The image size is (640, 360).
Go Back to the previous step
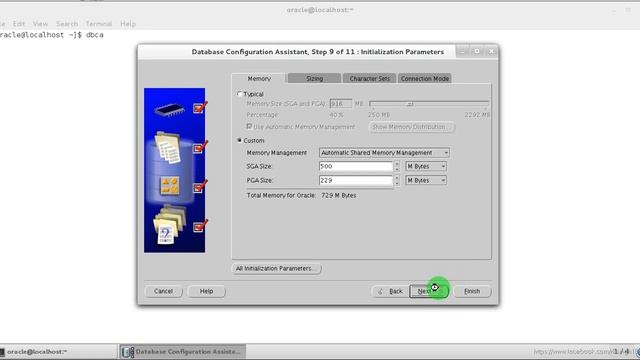click(x=390, y=291)
